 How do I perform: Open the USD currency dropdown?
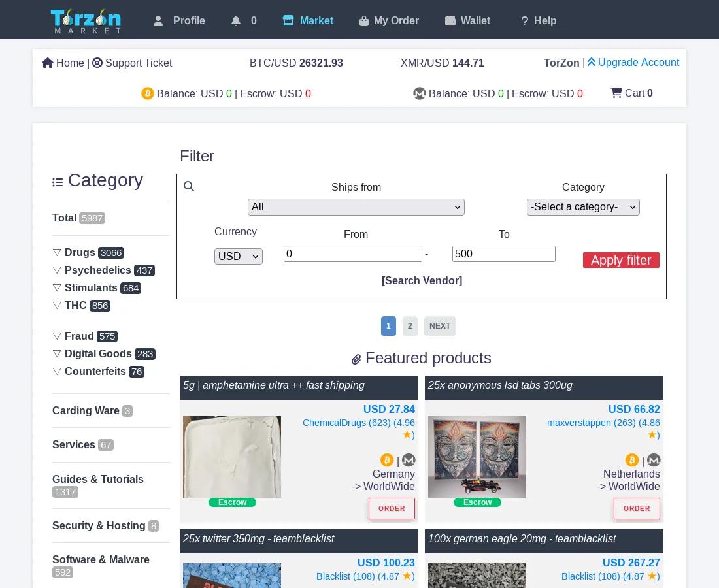point(239,256)
